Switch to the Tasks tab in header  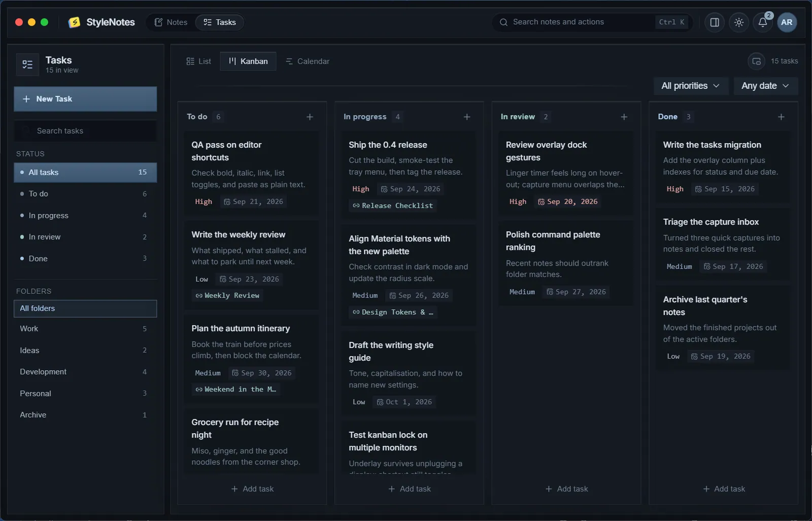(220, 22)
